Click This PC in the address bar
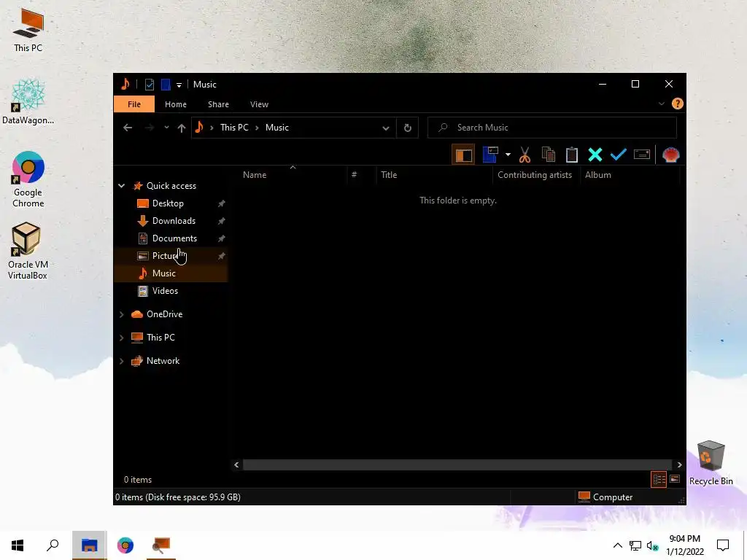This screenshot has height=560, width=747. point(234,128)
